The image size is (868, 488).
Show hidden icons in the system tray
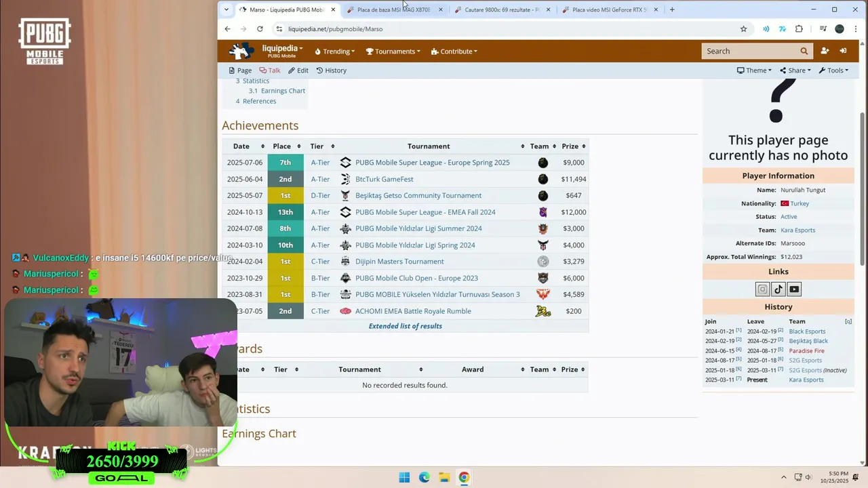point(784,477)
